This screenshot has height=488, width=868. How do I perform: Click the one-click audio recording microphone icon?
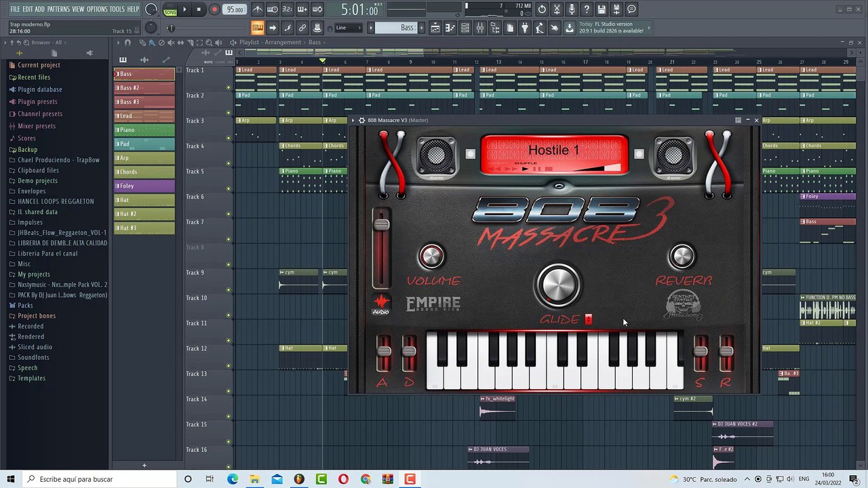click(x=572, y=9)
